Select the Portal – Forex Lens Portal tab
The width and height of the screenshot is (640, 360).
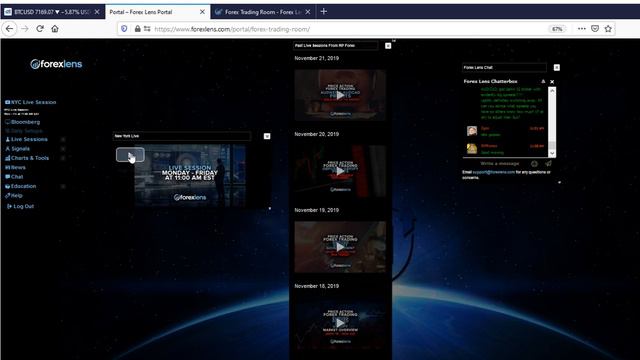click(x=158, y=12)
